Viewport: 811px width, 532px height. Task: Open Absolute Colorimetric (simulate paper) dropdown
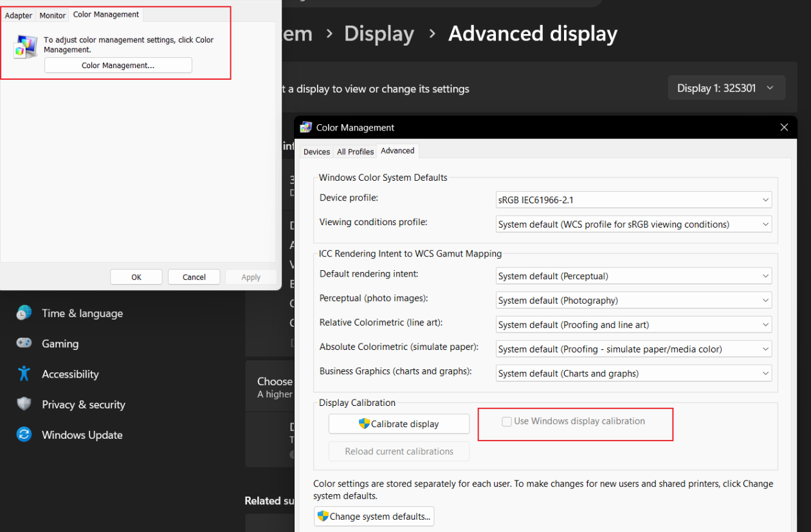coord(634,349)
